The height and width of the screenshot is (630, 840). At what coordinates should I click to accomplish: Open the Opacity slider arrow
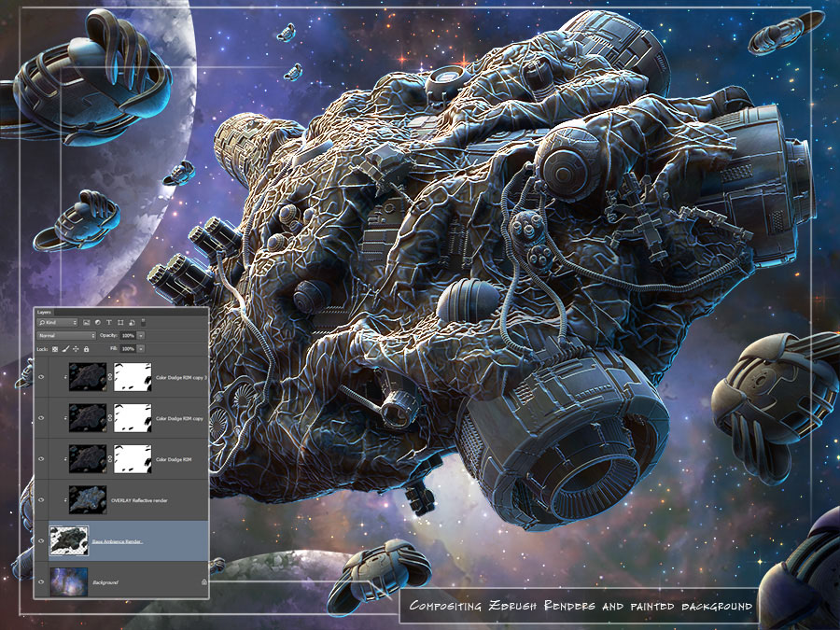pos(141,335)
